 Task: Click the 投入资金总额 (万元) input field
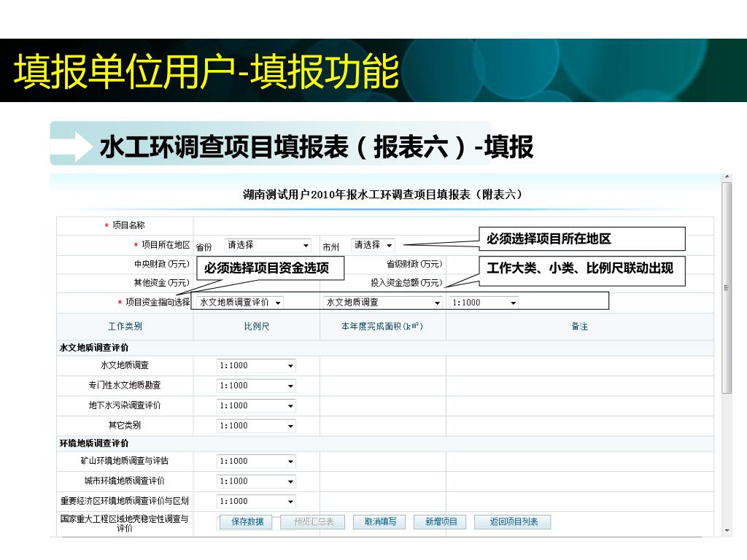click(x=579, y=284)
